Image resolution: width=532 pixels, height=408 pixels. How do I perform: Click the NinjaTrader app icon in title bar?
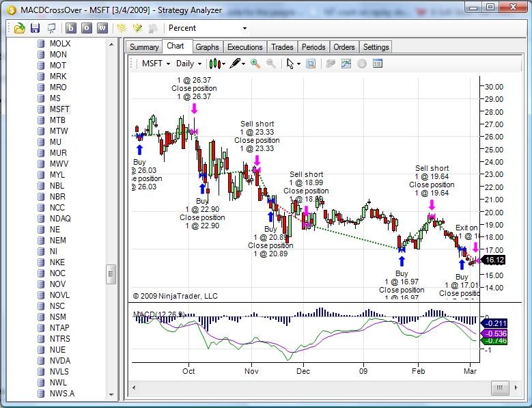coord(12,10)
